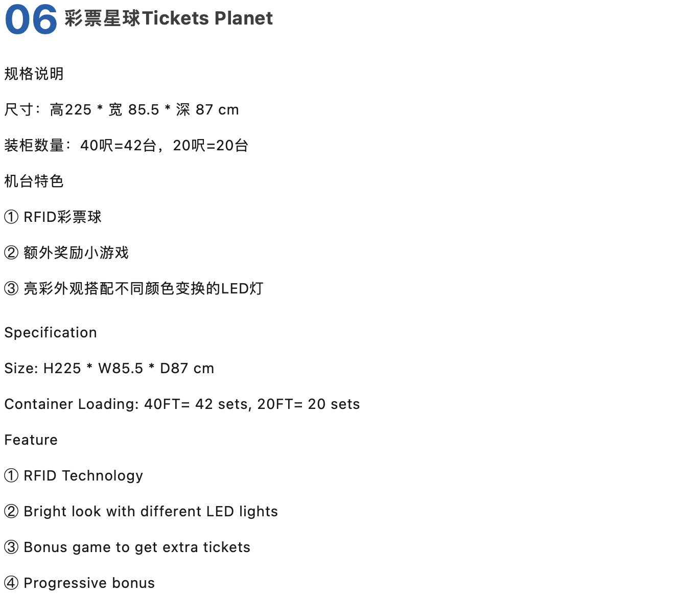The height and width of the screenshot is (594, 700).
Task: Click the large blue 06 number
Action: point(31,20)
